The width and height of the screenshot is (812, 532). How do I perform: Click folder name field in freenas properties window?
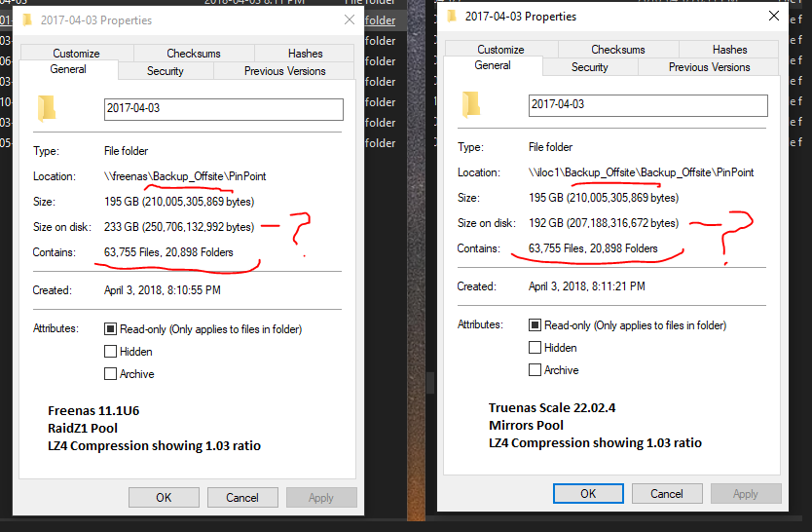click(224, 109)
